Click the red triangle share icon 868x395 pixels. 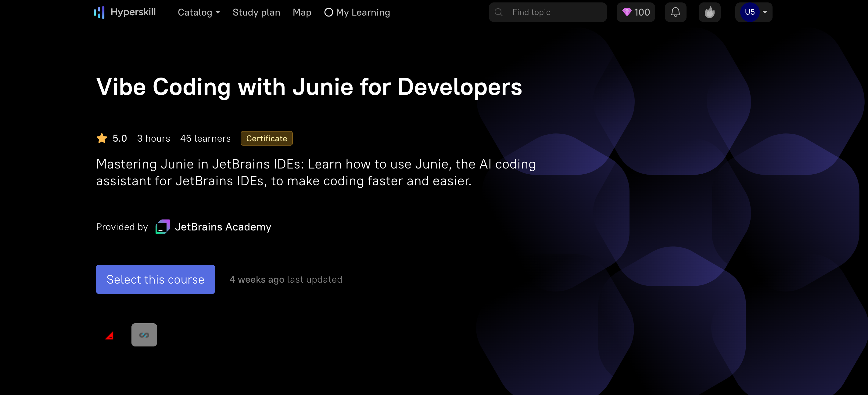tap(109, 335)
